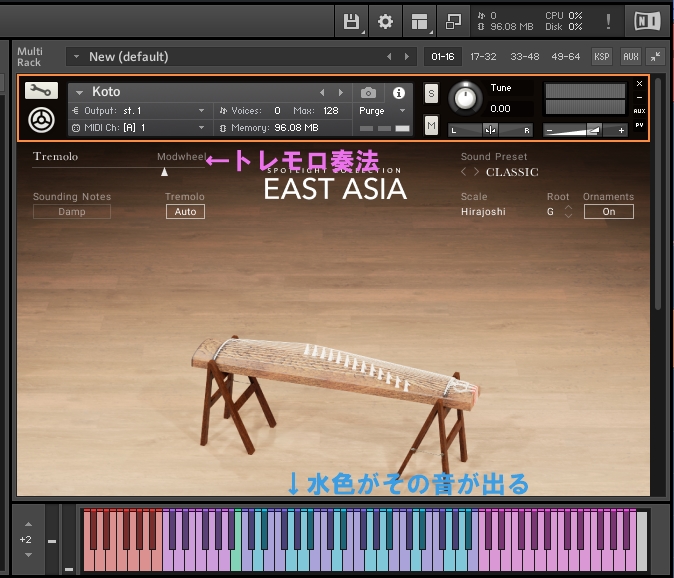
Task: Go to previous multi with left arrow
Action: (x=389, y=56)
